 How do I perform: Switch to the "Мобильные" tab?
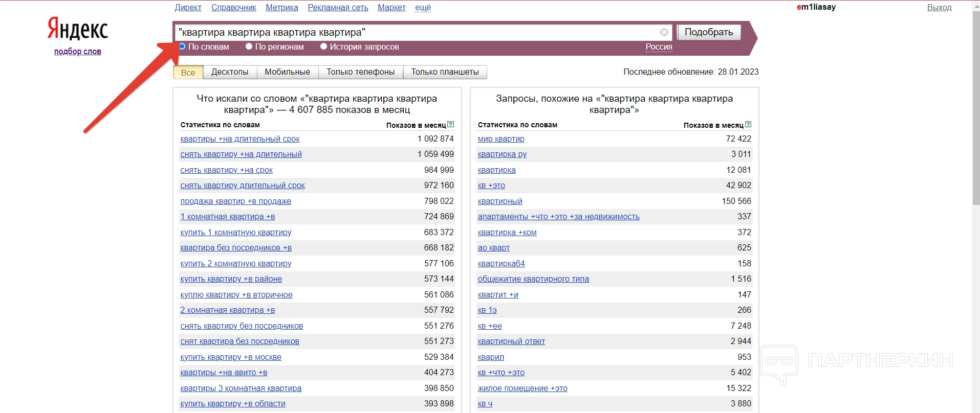tap(287, 72)
